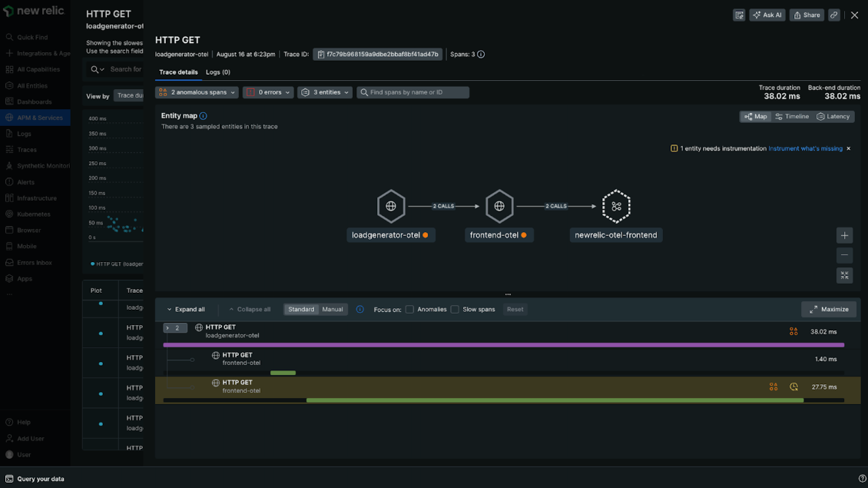Viewport: 868px width, 488px height.
Task: Click Collapse all spans
Action: point(250,309)
